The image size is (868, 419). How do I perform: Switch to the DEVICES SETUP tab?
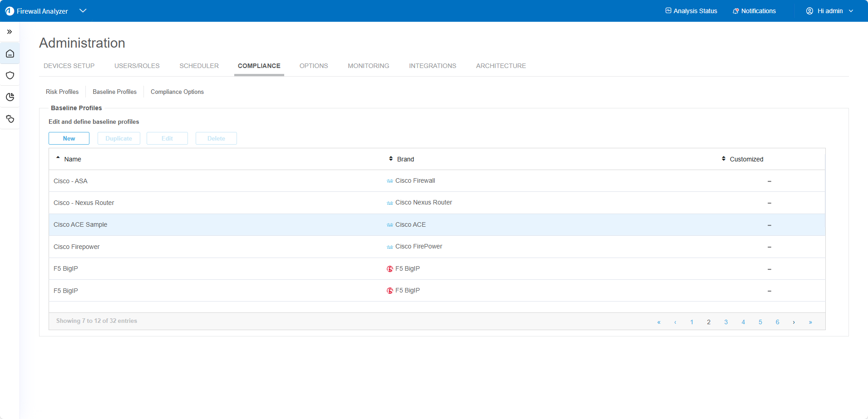tap(69, 66)
